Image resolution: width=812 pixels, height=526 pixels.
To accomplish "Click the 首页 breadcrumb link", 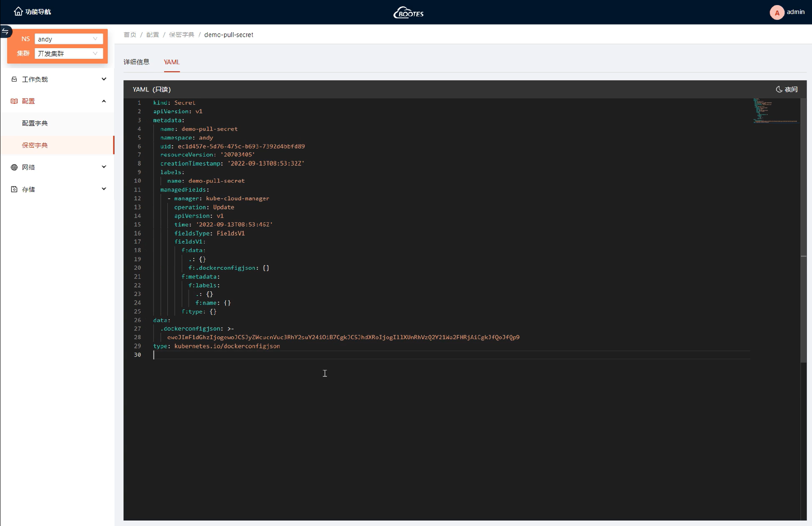I will pos(130,35).
